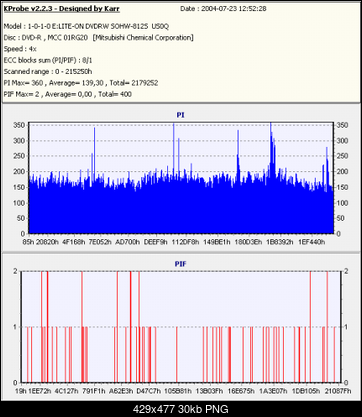Screen dimensions: 362x417
Task: Click PIF axis label '1EE72h'
Action: 40,391
